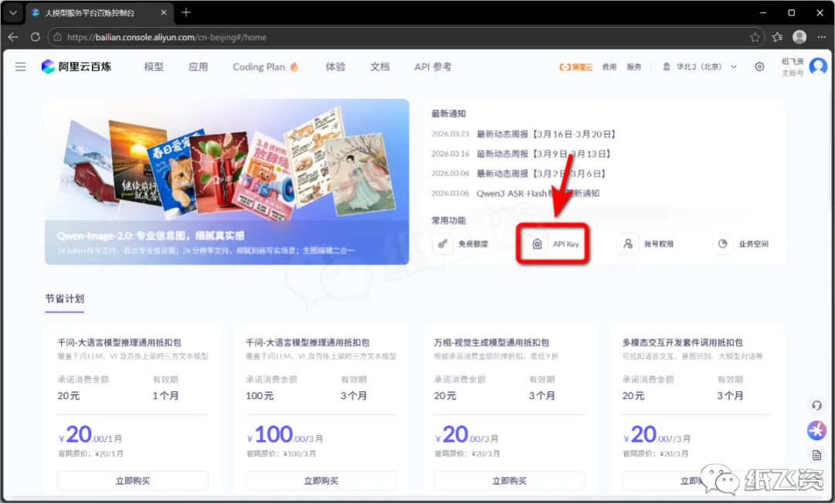The width and height of the screenshot is (835, 504).
Task: Click the 常用功能 heading
Action: click(448, 220)
